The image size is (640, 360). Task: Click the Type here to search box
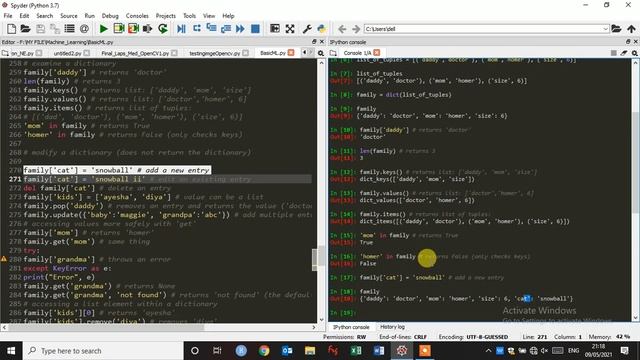click(x=103, y=351)
